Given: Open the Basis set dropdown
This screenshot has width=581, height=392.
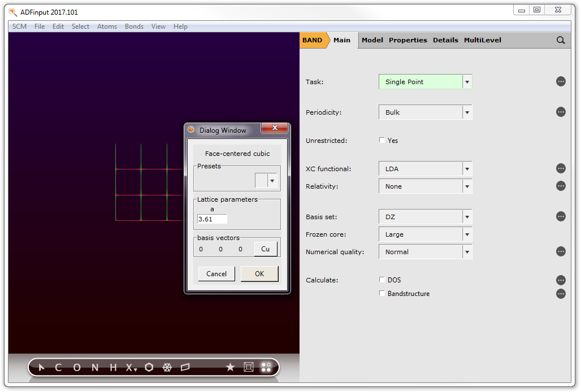Looking at the screenshot, I should click(x=467, y=217).
